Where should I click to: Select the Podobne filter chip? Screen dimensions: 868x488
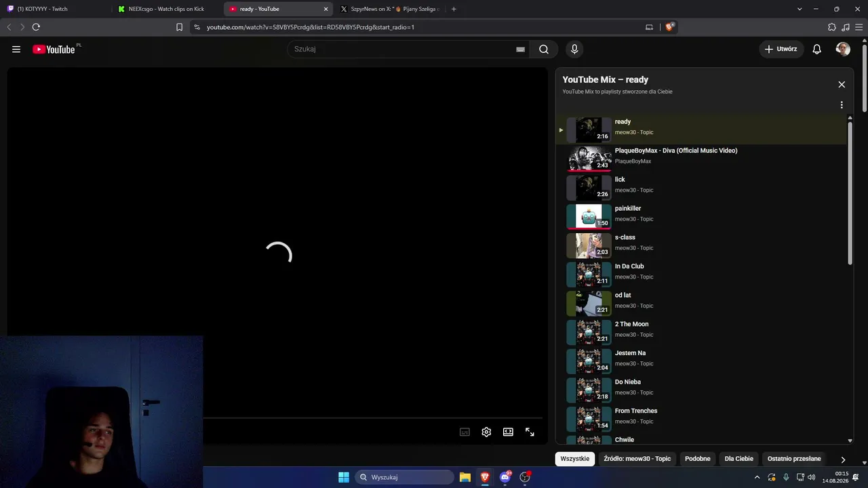698,459
